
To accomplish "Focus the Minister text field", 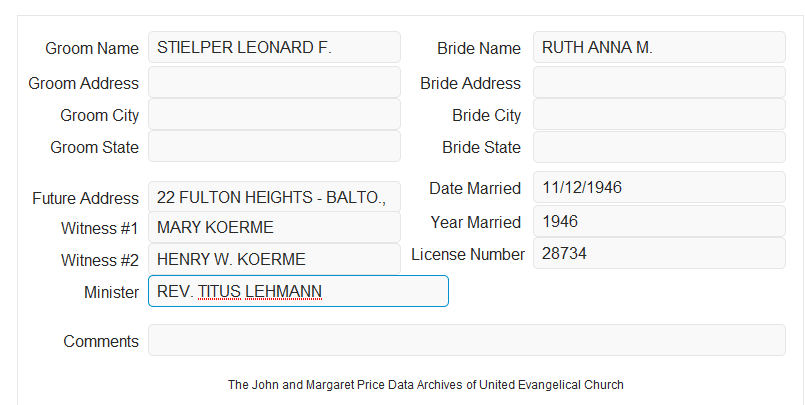I will point(298,291).
